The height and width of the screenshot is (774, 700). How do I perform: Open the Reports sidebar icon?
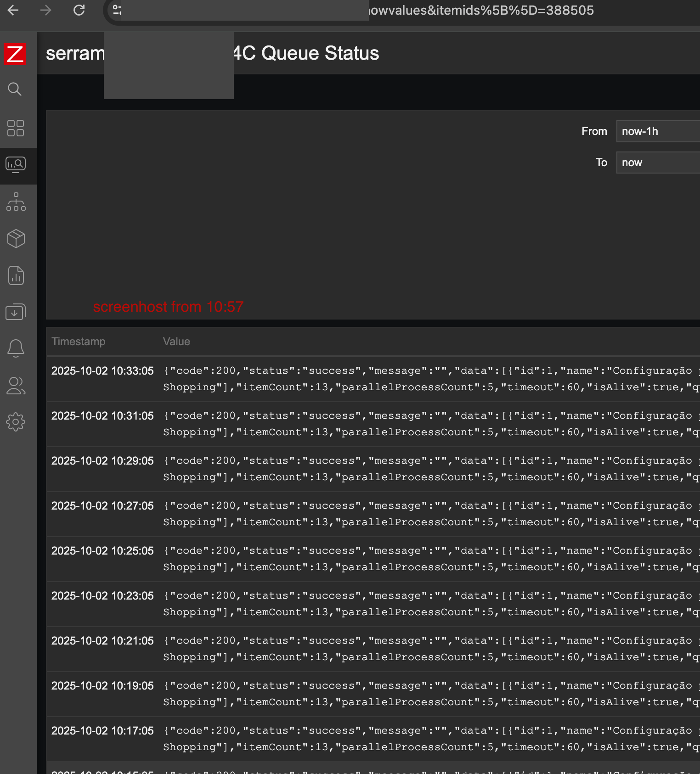[x=16, y=275]
